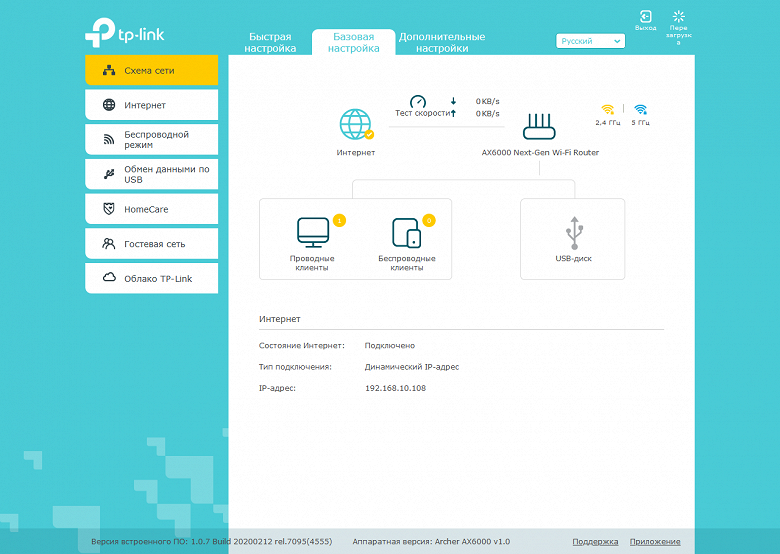Click the AX6000 Next-Gen Wi-Fi Router label
The height and width of the screenshot is (554, 780).
coord(540,153)
